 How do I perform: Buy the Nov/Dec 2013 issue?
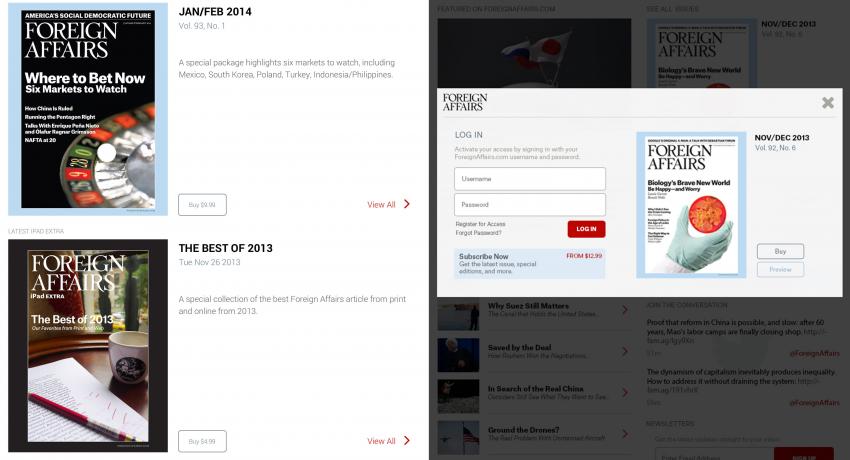point(780,251)
